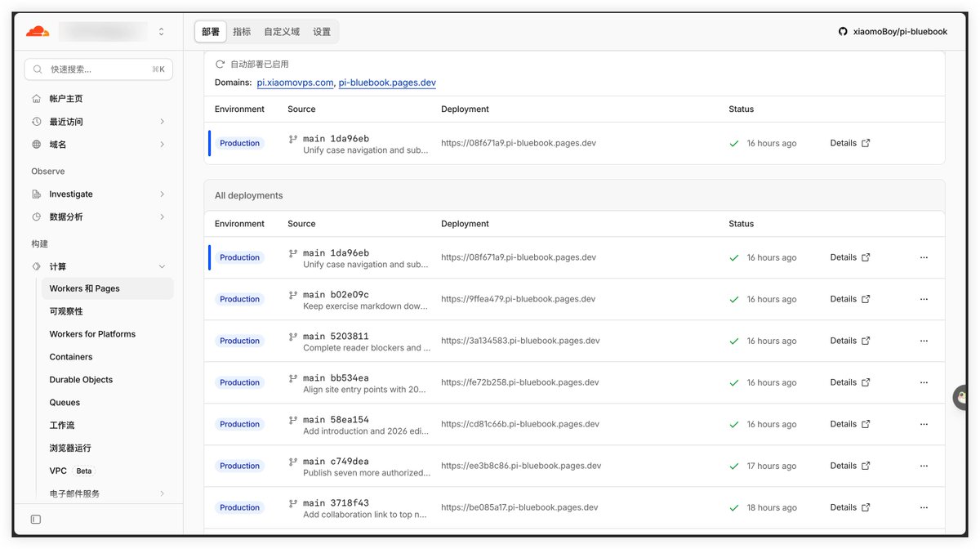Switch to the 部署 tab

tap(211, 32)
